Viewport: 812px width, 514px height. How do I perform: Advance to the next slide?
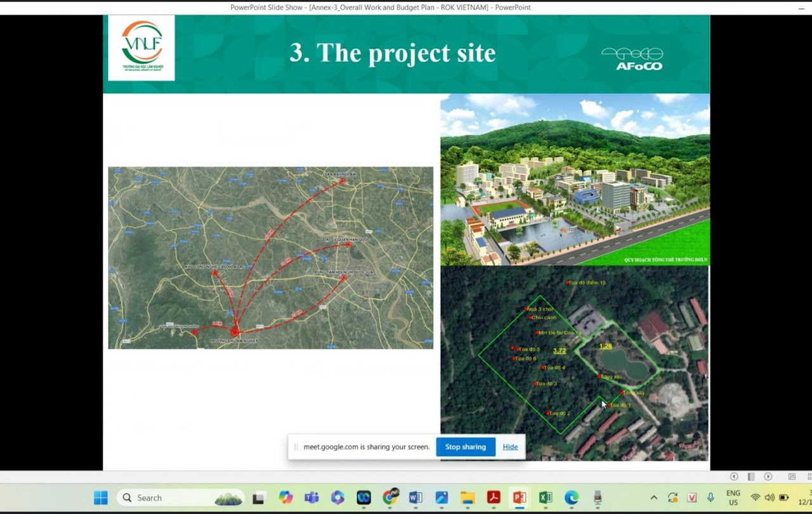(768, 477)
